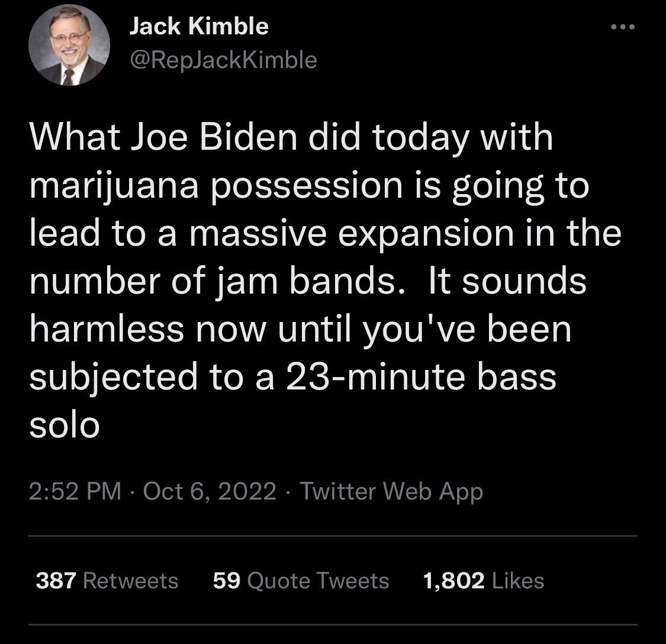Click the @RepJackKimble handle
This screenshot has width=666, height=644.
tap(223, 59)
